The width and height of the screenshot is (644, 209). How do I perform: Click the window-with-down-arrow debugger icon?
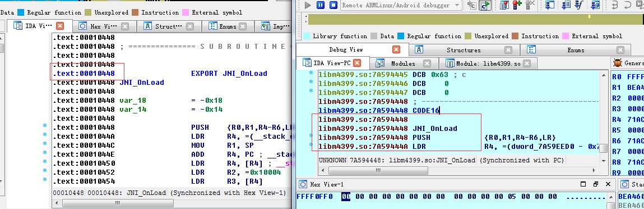[x=550, y=6]
